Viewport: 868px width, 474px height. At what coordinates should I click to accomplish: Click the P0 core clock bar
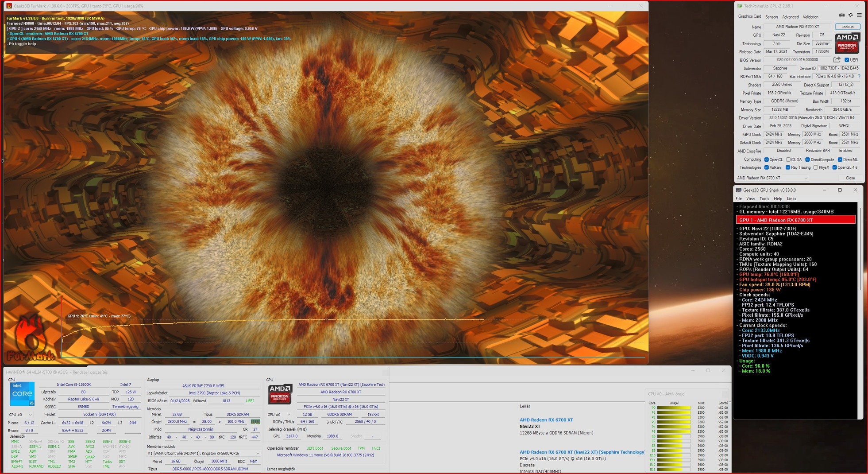tap(674, 408)
